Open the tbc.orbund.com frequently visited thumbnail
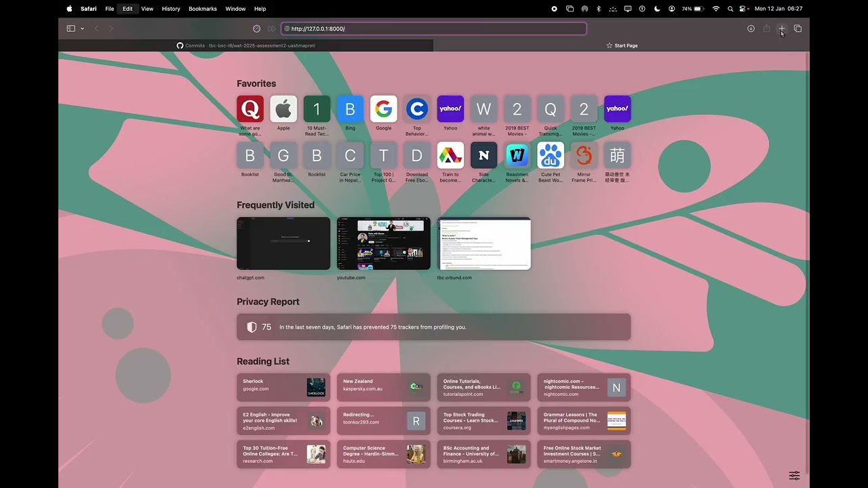 point(484,243)
